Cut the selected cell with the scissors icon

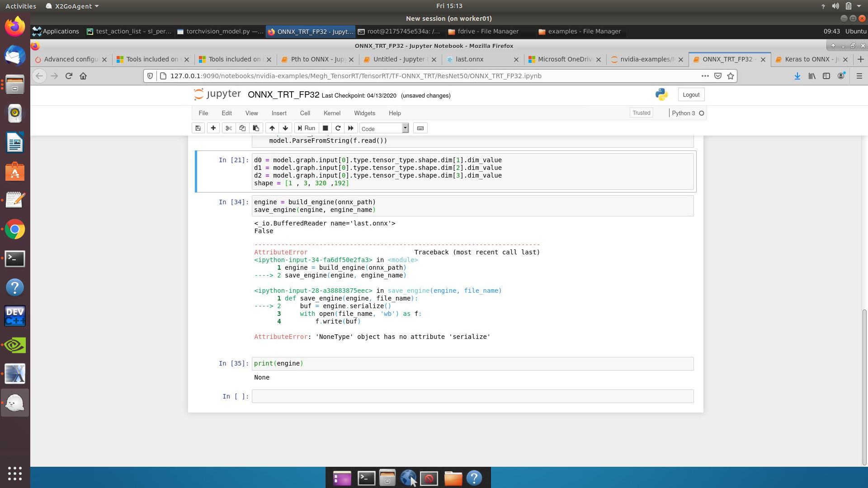point(229,128)
